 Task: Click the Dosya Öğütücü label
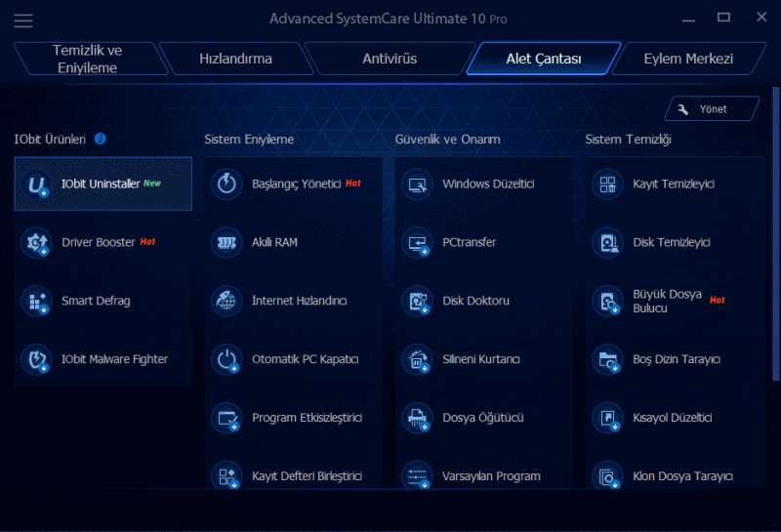pos(482,418)
